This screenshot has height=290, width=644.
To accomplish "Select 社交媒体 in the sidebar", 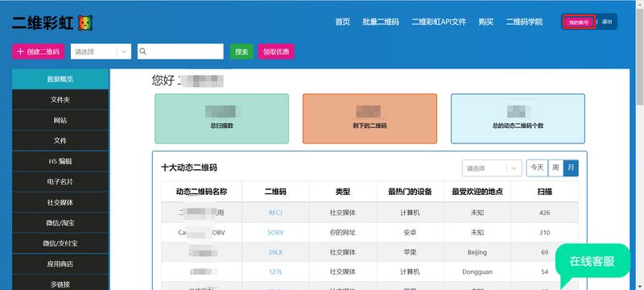I will 60,202.
